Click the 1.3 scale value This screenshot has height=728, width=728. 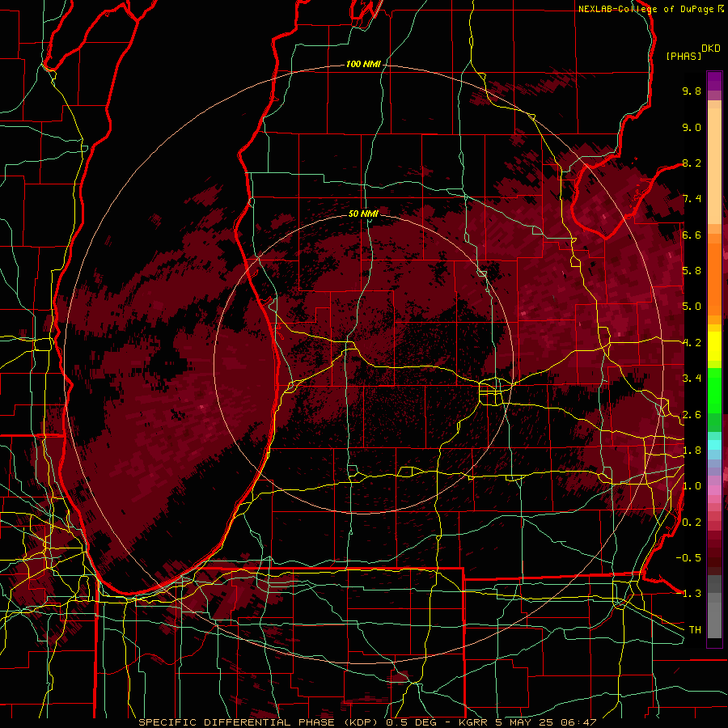(x=692, y=594)
